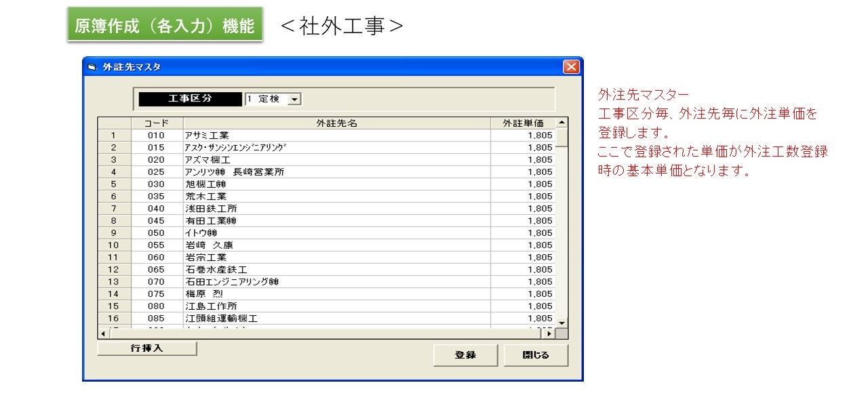Select the 岩崎 久康 cell
Screen dimensions: 868x406
(x=337, y=245)
